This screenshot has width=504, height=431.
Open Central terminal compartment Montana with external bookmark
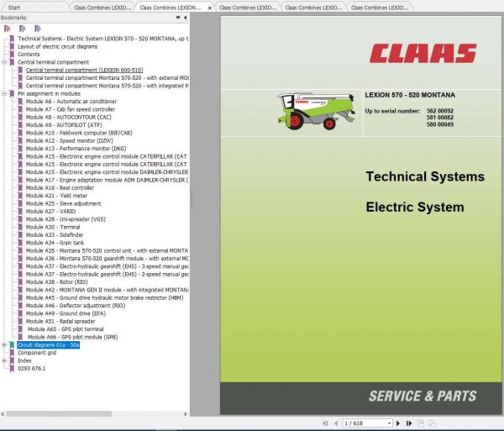(x=107, y=78)
